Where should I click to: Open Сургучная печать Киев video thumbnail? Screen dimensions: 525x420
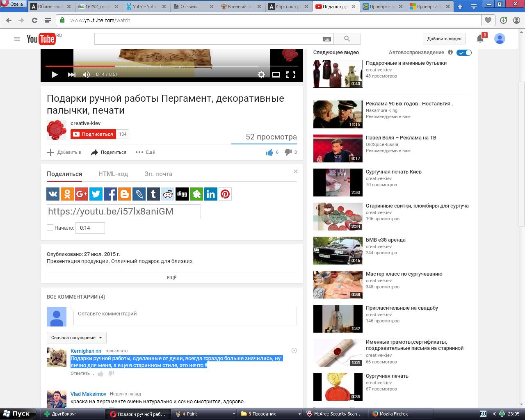tap(338, 183)
